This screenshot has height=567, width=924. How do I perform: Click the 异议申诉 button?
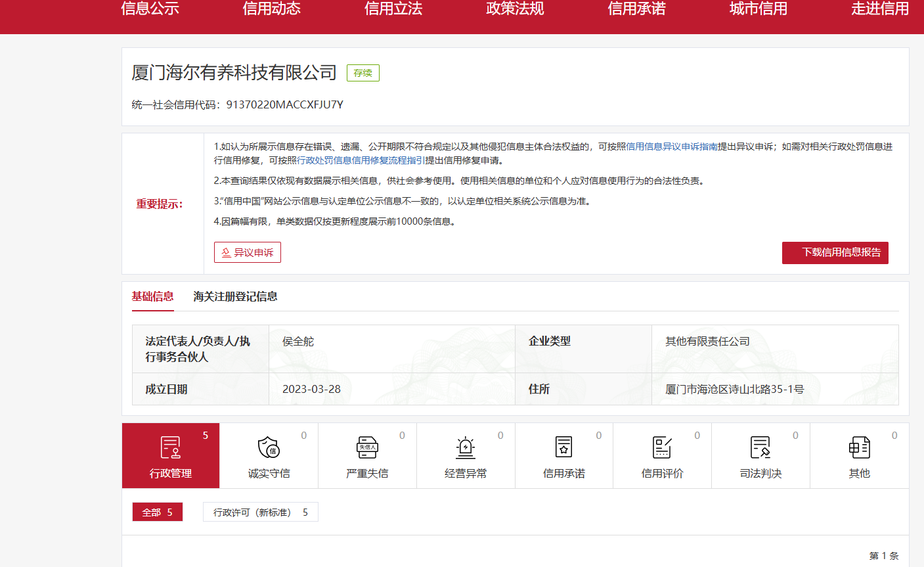pyautogui.click(x=248, y=252)
